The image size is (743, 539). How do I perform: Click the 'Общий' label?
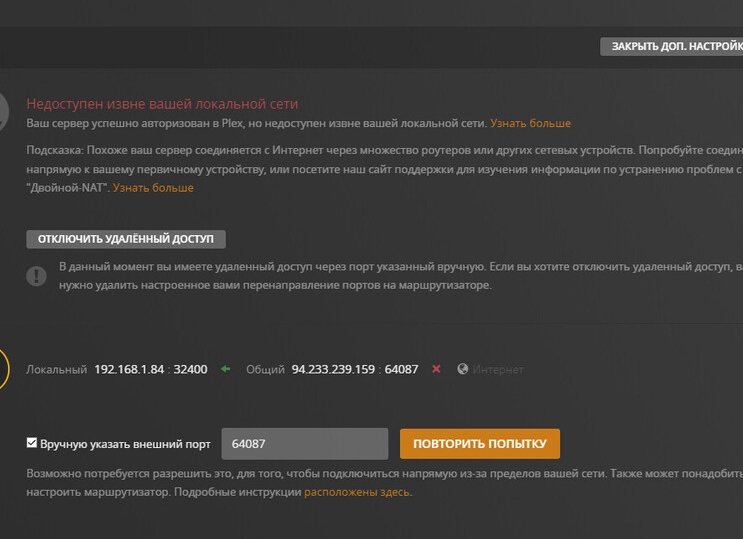tap(265, 369)
